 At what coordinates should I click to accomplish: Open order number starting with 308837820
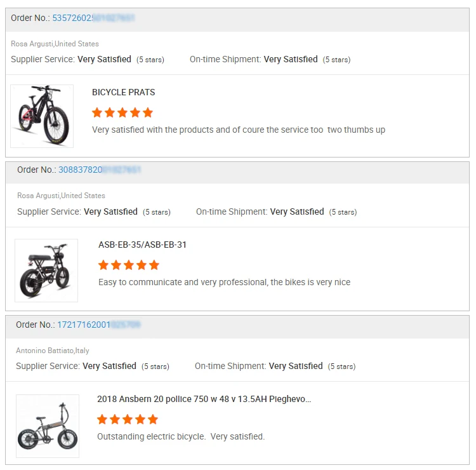coord(99,170)
